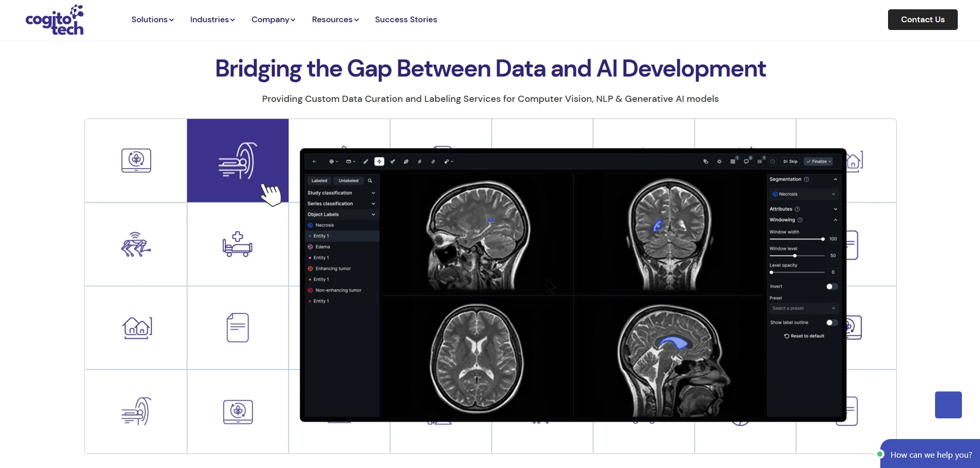Viewport: 980px width, 468px height.
Task: Click the help icon next to Segmentation
Action: (806, 179)
